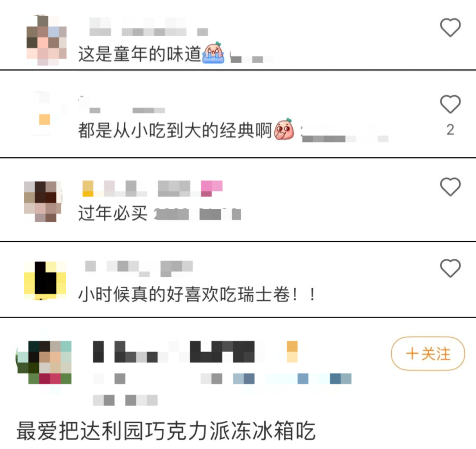This screenshot has height=449, width=476.
Task: Select comment text '这是童年的味道'
Action: (140, 54)
